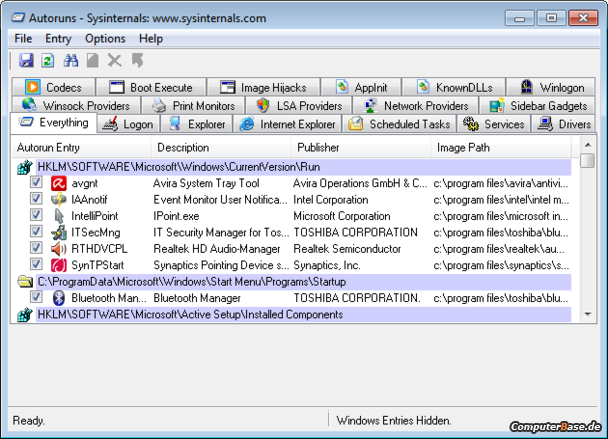The height and width of the screenshot is (439, 608).
Task: Switch to the Winsock Providers tab
Action: pos(76,105)
